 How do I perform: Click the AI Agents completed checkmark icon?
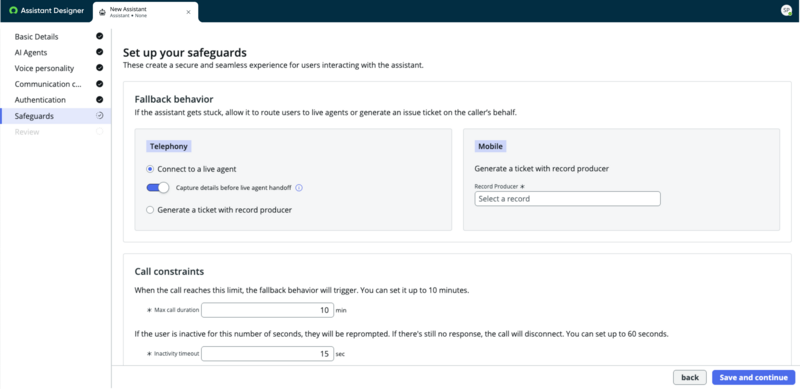99,52
